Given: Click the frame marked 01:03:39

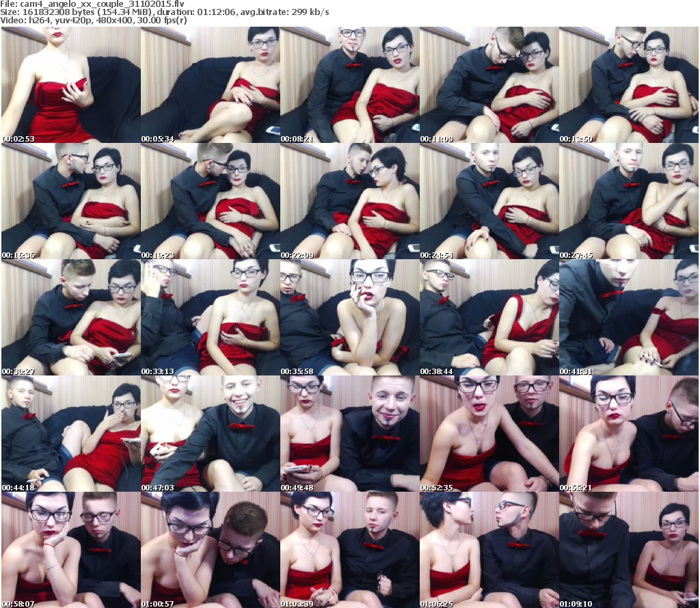Looking at the screenshot, I should [349, 550].
